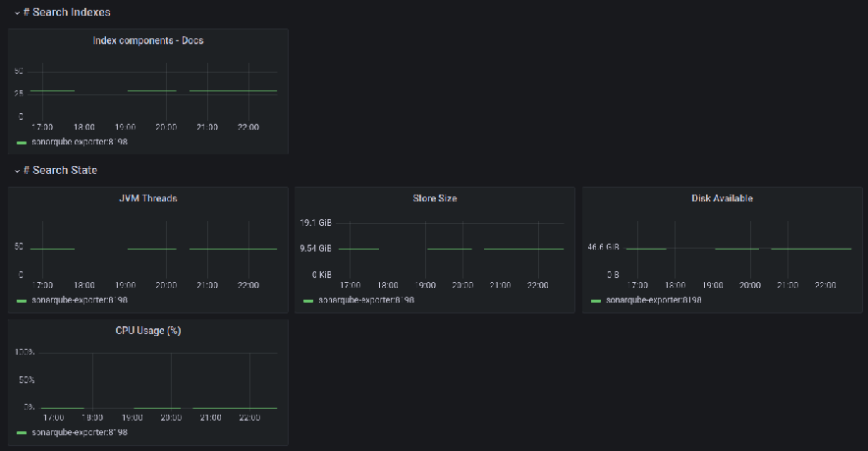Toggle sonarqube-exporter series in Index components legend
The width and height of the screenshot is (868, 451).
[x=80, y=142]
